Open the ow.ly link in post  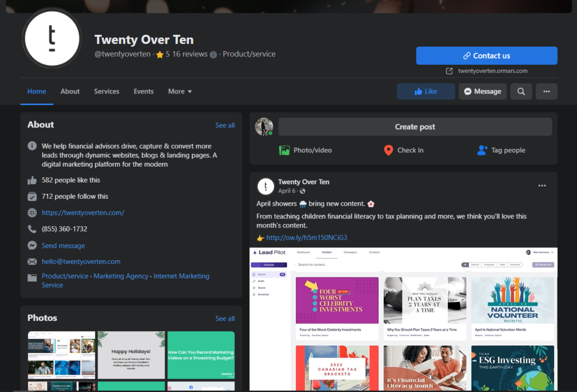click(307, 238)
